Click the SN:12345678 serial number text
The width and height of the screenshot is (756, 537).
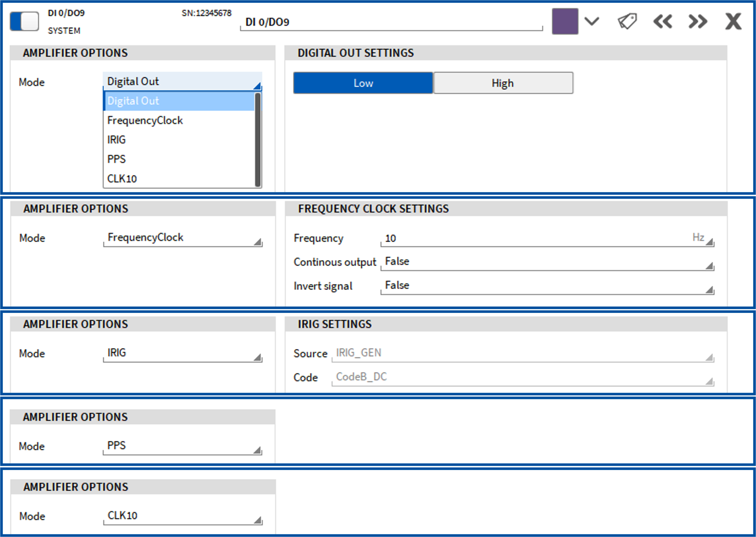tap(207, 13)
